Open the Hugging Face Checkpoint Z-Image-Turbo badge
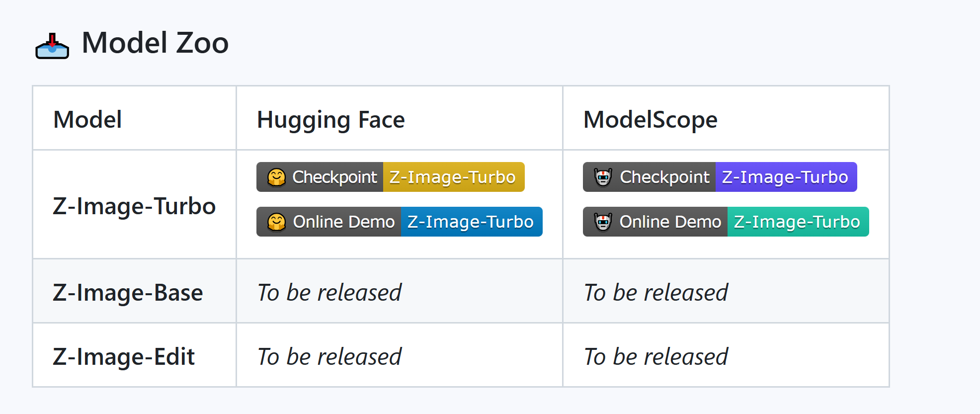980x414 pixels. [x=391, y=177]
